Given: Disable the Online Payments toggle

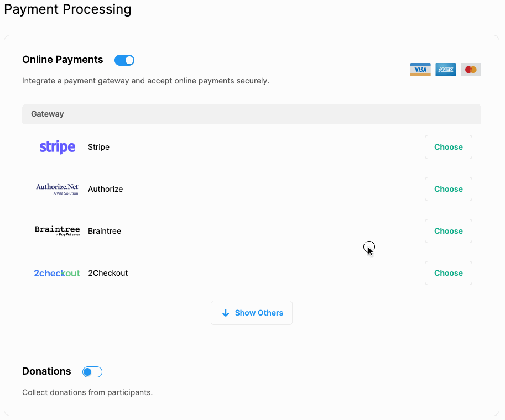Looking at the screenshot, I should point(124,60).
